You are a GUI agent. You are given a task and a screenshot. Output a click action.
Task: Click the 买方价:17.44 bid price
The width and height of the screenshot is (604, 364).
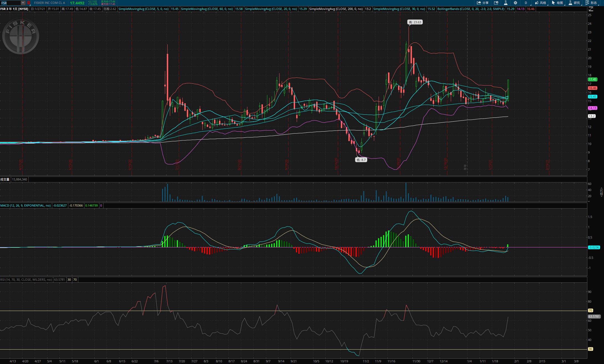click(108, 1)
